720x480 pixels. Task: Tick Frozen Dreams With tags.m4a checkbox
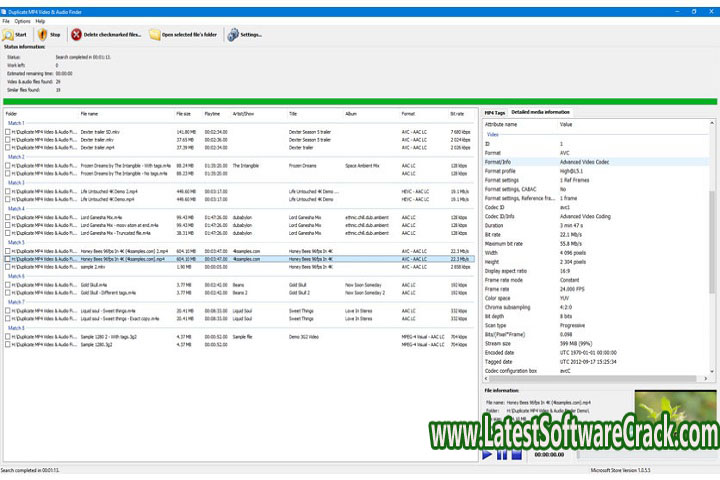coord(7,165)
